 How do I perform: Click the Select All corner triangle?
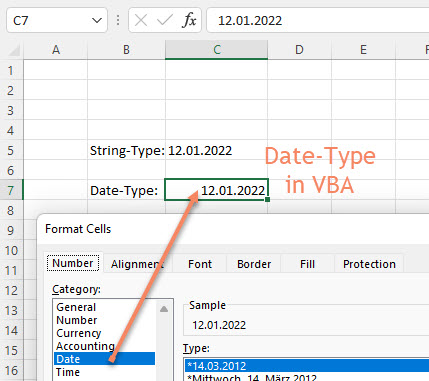pos(14,50)
